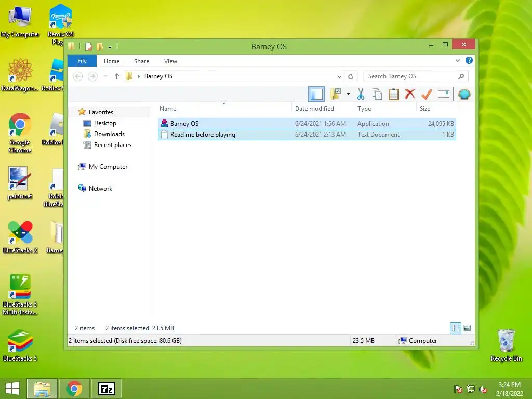Expand the ribbon with chevron arrow
Screen dimensions: 532x399
click(x=457, y=60)
